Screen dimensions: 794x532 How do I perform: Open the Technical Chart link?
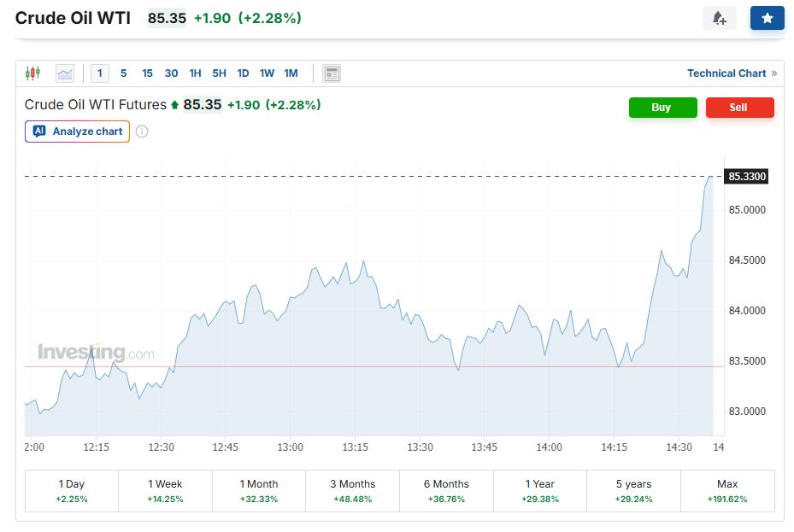point(732,73)
